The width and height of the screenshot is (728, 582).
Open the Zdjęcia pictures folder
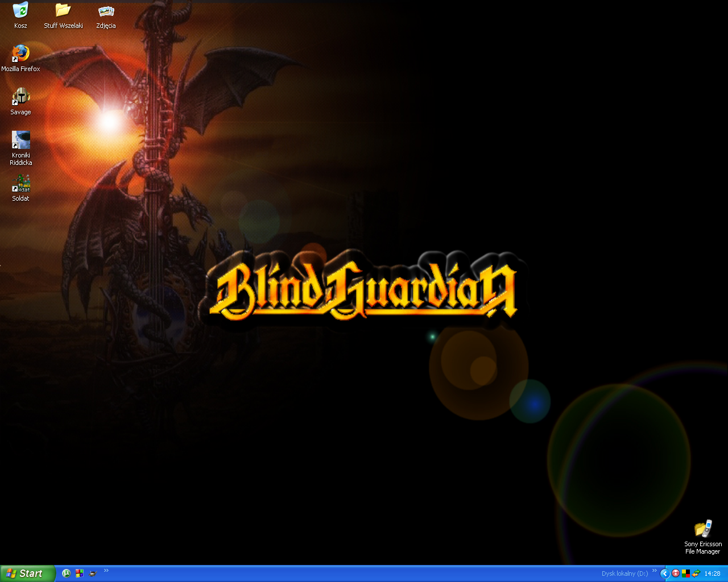pos(106,11)
